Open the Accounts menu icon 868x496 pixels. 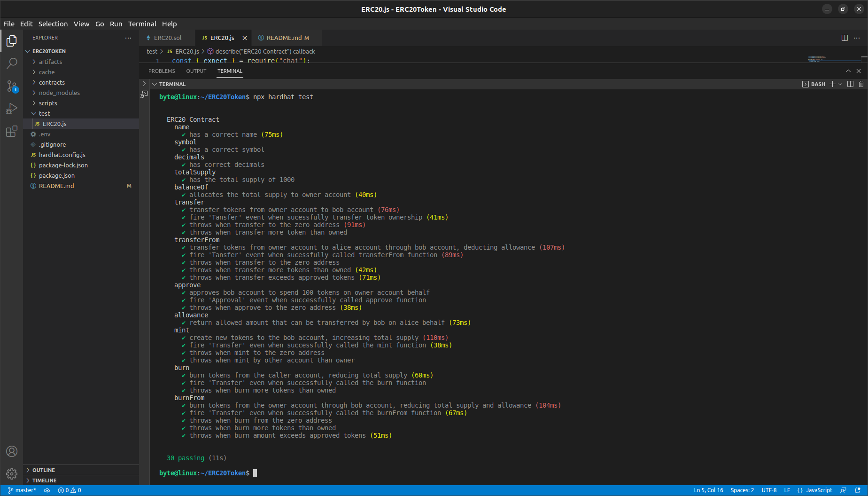coord(12,451)
